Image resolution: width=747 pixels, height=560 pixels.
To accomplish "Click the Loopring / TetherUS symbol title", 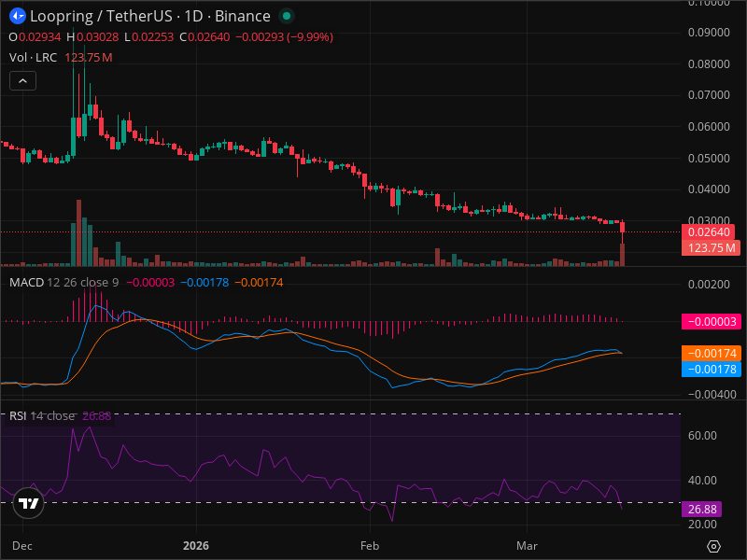I will (x=150, y=16).
